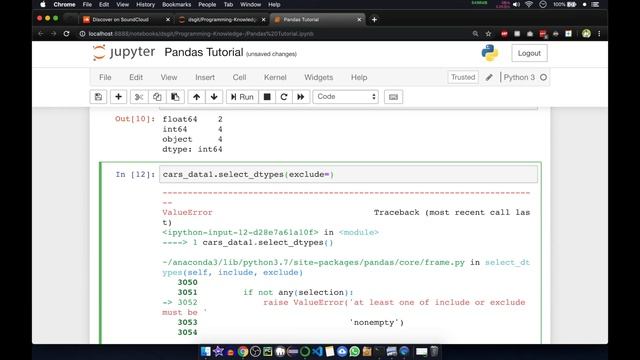This screenshot has height=360, width=640.
Task: Click the save notebook icon
Action: pyautogui.click(x=98, y=97)
